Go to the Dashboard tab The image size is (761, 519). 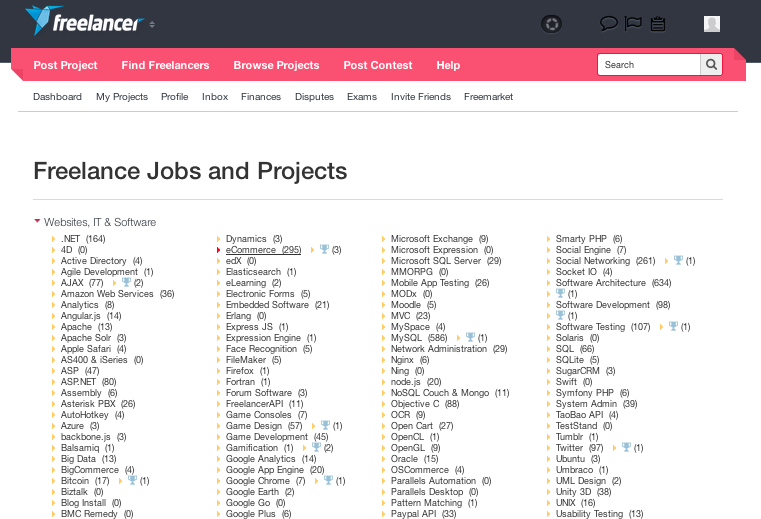57,97
